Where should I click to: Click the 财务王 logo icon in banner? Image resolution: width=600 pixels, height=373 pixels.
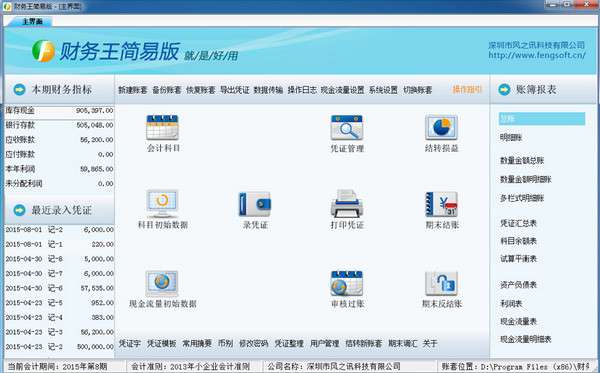point(43,51)
